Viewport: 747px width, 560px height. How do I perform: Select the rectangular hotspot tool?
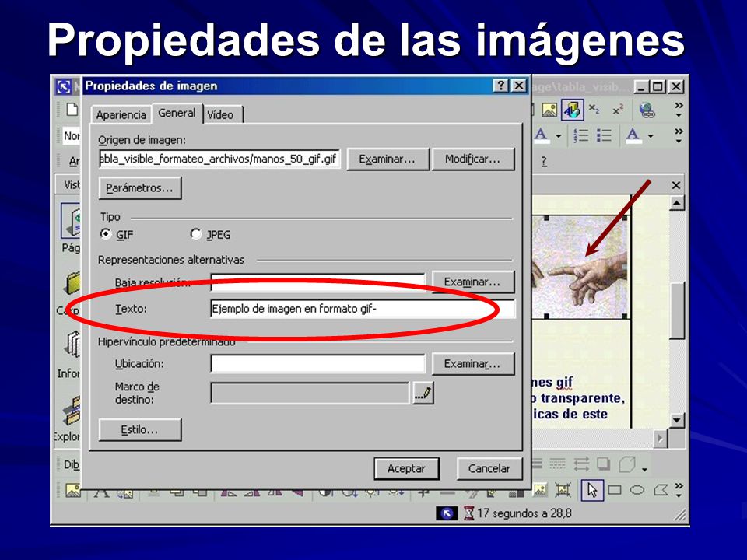(615, 490)
